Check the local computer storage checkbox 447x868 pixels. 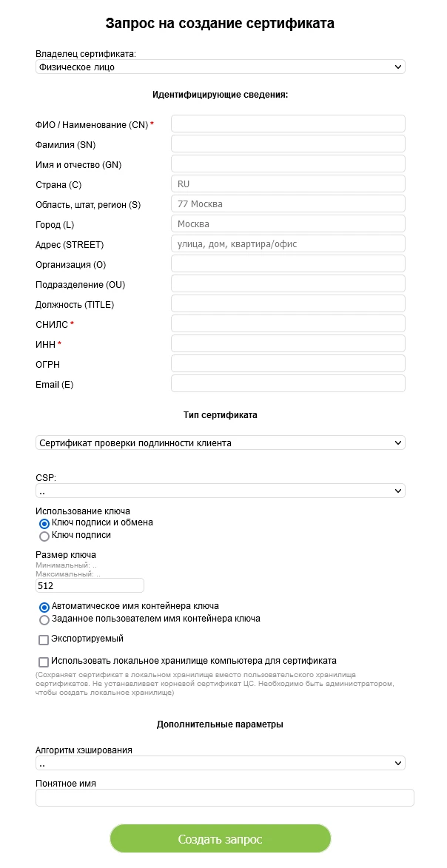click(x=44, y=662)
